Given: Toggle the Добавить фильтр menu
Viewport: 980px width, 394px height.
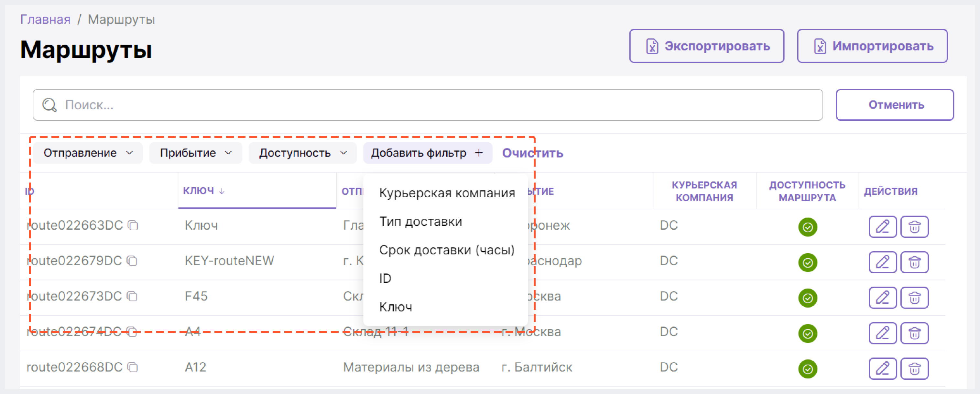Looking at the screenshot, I should click(428, 153).
